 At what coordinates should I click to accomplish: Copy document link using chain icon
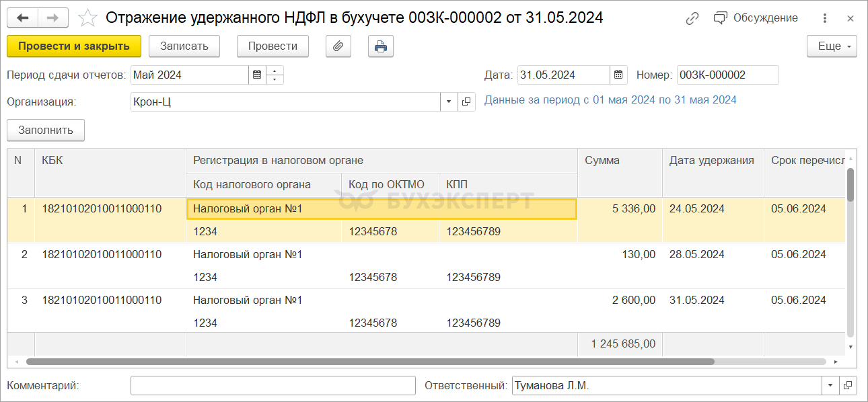(692, 18)
